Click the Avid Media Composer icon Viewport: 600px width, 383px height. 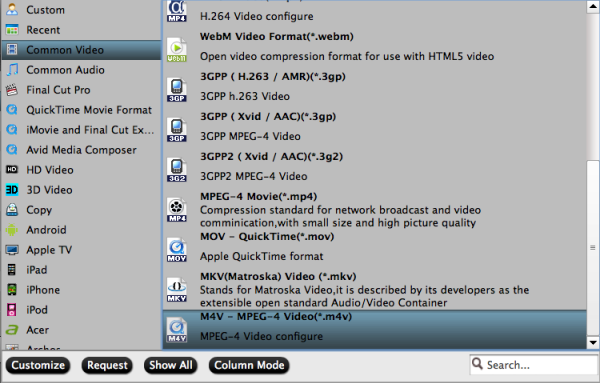coord(12,150)
